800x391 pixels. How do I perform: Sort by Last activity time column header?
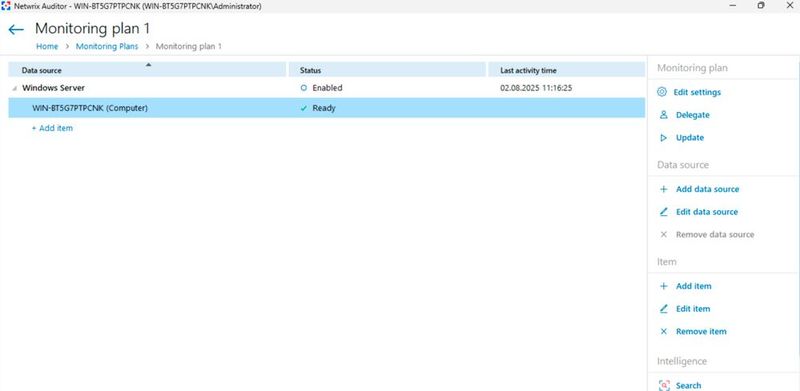[x=566, y=70]
